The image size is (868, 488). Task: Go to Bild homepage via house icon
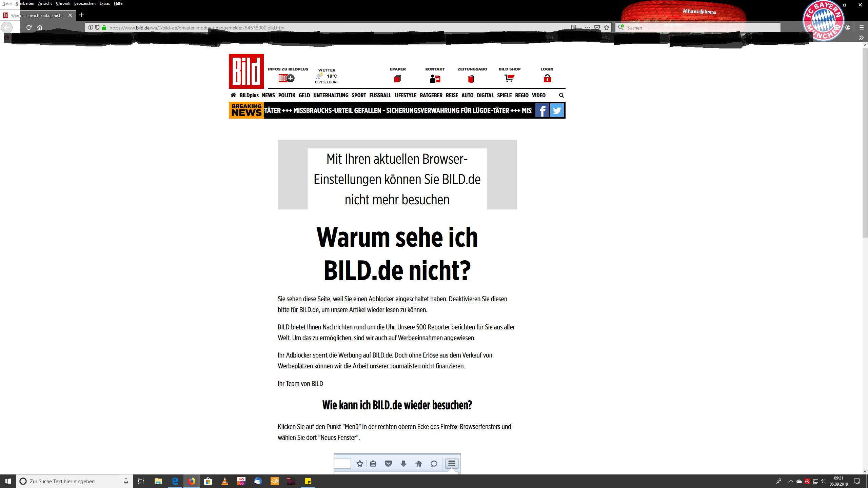tap(233, 95)
